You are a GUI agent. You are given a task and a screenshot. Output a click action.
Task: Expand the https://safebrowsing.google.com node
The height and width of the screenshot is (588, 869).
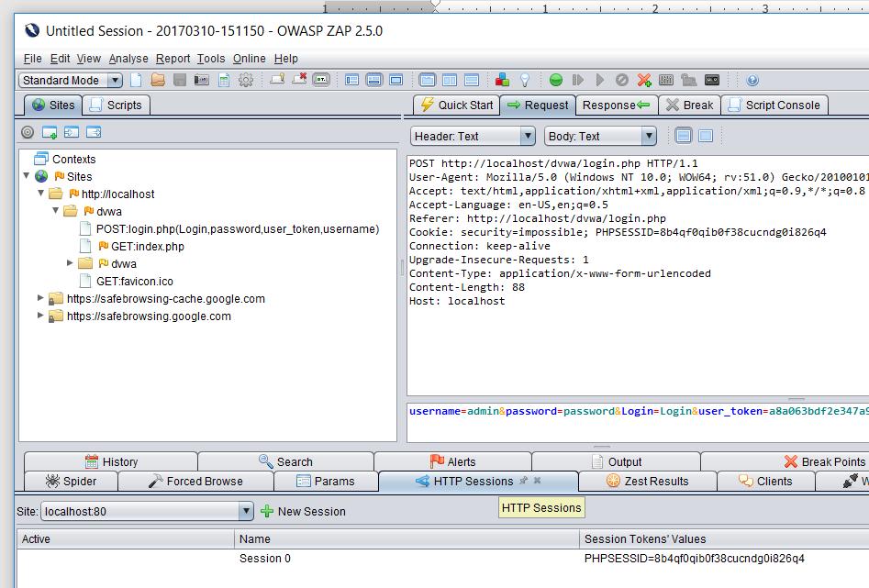pos(39,315)
